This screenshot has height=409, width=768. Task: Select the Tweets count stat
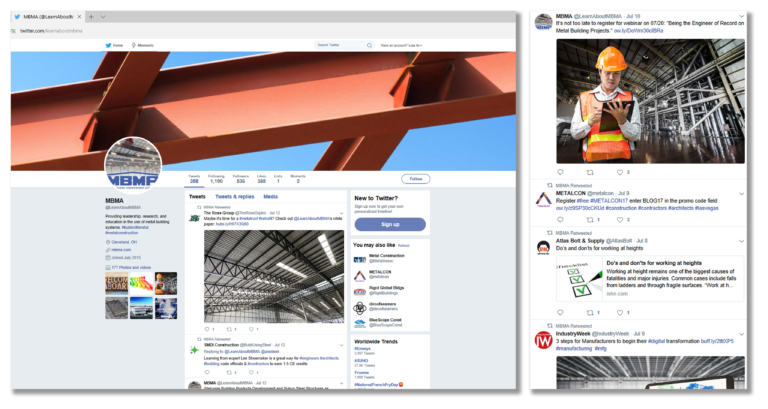(x=194, y=179)
